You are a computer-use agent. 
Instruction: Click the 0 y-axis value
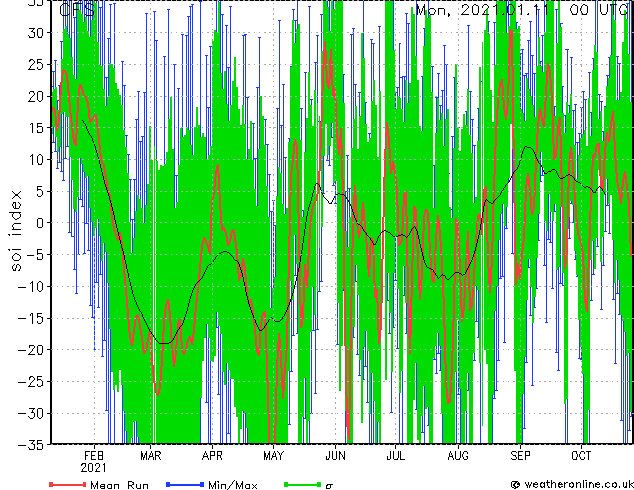41,223
